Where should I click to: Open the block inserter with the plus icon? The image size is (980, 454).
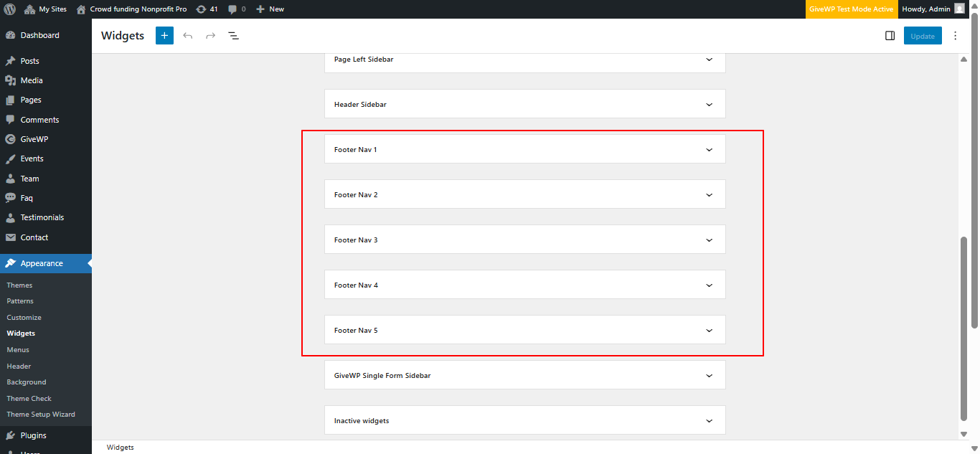coord(164,35)
